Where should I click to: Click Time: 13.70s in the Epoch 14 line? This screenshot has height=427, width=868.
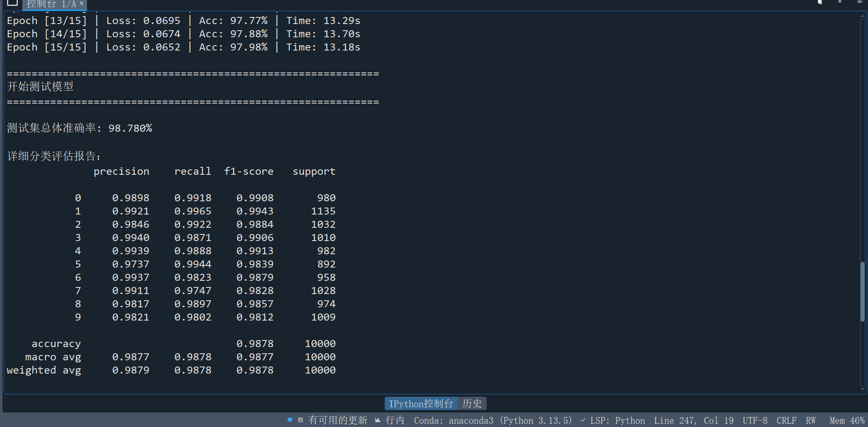click(323, 34)
